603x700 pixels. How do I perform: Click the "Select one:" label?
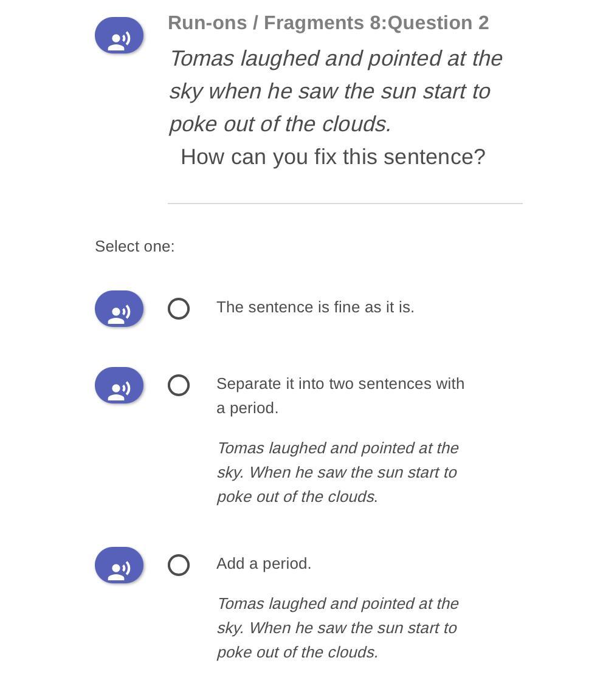coord(135,247)
